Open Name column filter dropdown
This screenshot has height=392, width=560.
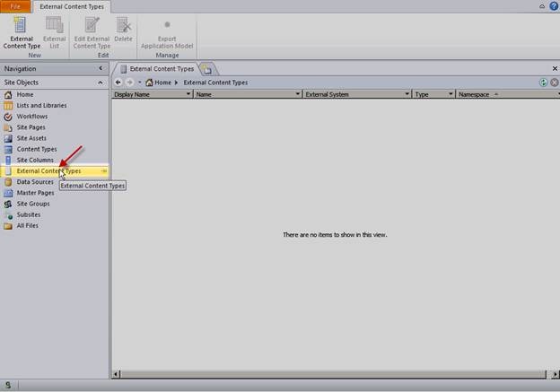click(x=298, y=94)
